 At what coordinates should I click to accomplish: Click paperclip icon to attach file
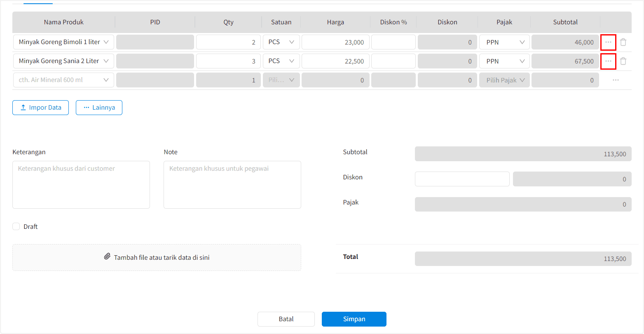click(x=107, y=257)
